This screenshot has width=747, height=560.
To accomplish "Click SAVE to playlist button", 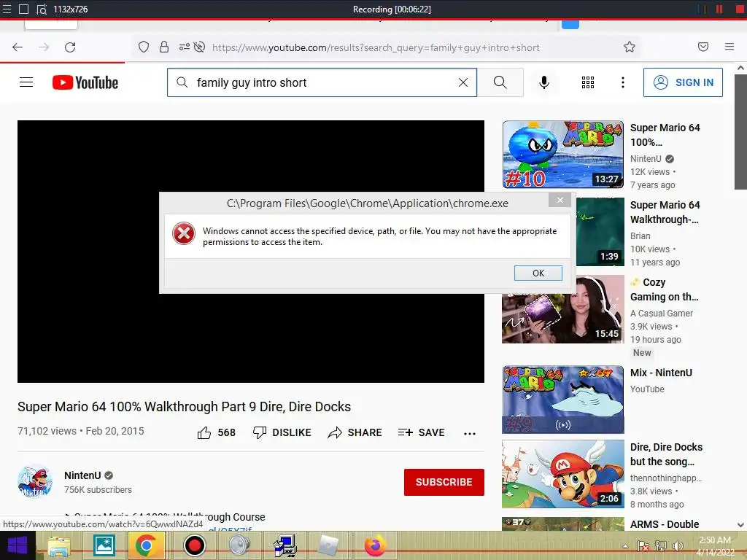I will (421, 432).
